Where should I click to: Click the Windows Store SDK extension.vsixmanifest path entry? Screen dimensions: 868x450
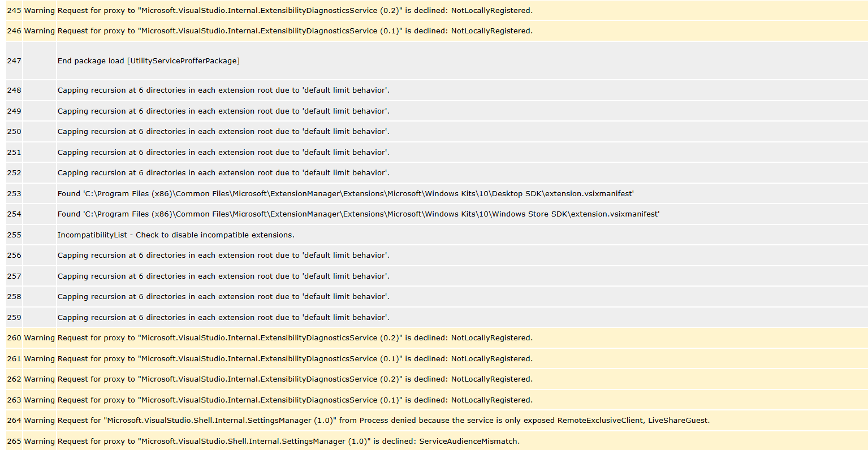(359, 214)
